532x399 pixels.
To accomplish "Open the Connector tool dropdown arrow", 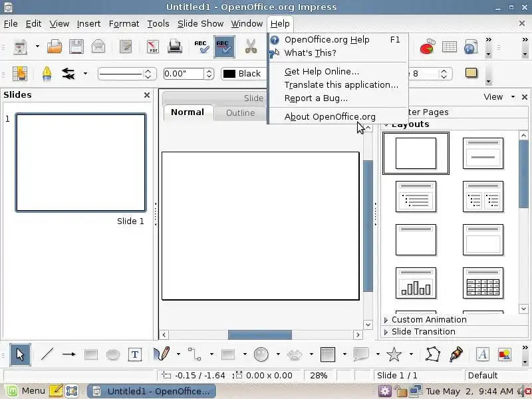I will coord(211,354).
